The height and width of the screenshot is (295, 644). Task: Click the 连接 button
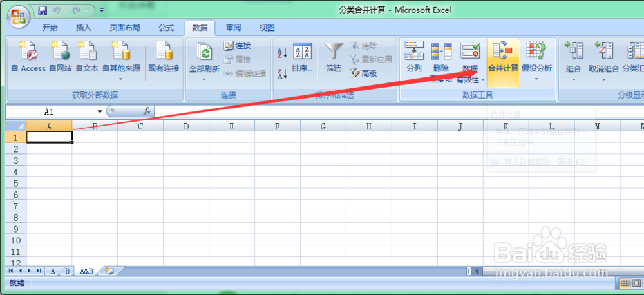(x=237, y=46)
